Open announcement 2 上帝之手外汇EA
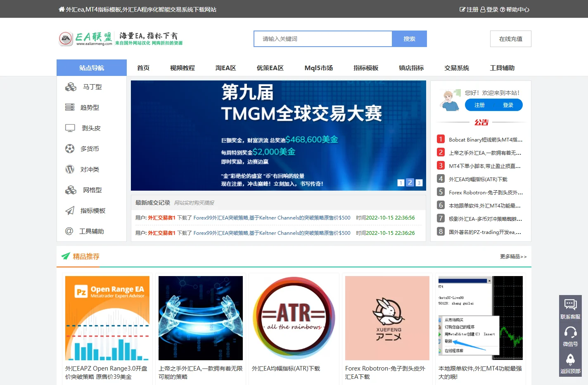The width and height of the screenshot is (588, 385). coord(485,153)
